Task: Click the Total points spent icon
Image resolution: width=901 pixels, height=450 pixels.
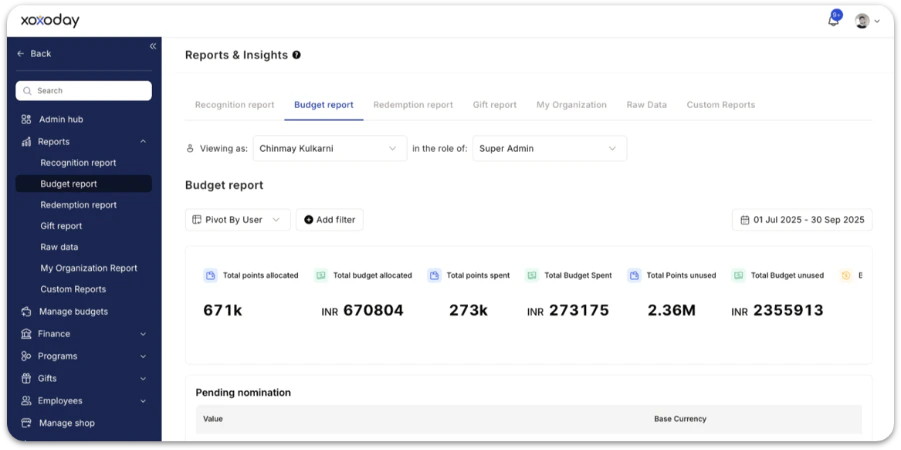Action: 434,275
